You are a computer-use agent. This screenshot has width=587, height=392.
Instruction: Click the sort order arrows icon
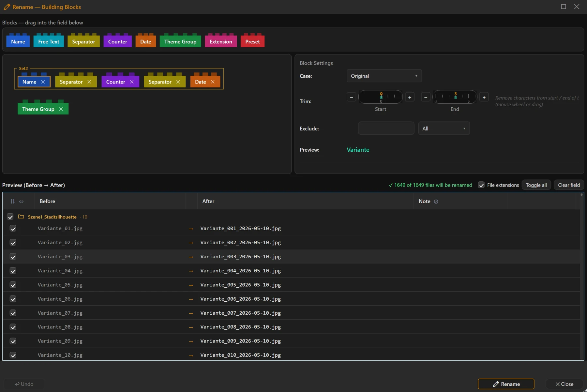[x=12, y=201]
